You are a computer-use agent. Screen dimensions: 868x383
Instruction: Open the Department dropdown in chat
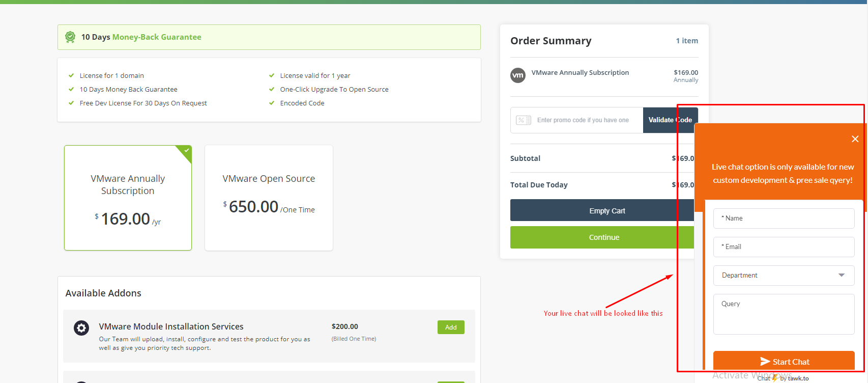[x=778, y=276]
